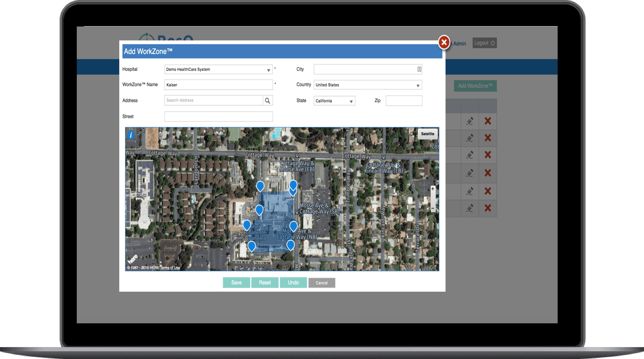
Task: Click the Reset button
Action: coord(265,283)
